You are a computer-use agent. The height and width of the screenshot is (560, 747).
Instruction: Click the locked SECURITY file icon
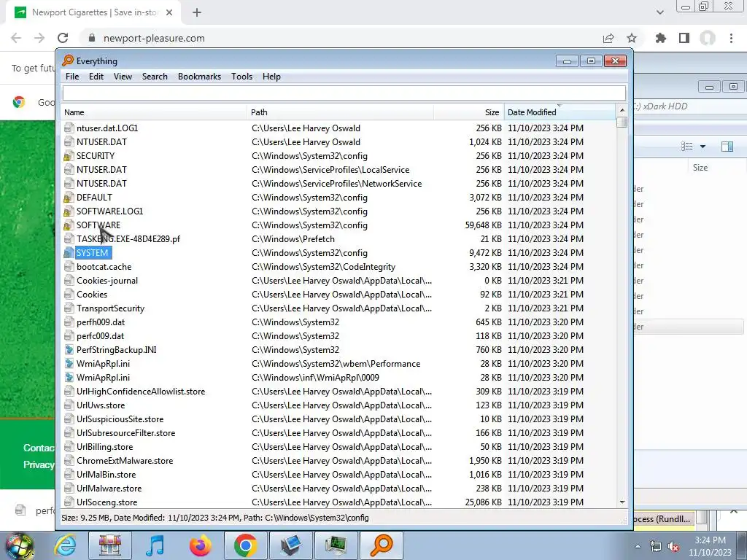point(69,156)
